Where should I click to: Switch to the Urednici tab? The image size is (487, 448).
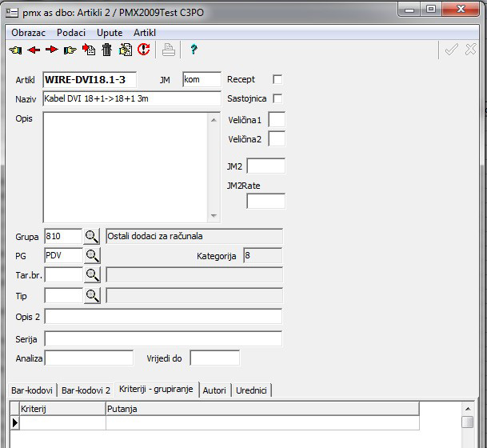[x=251, y=390]
